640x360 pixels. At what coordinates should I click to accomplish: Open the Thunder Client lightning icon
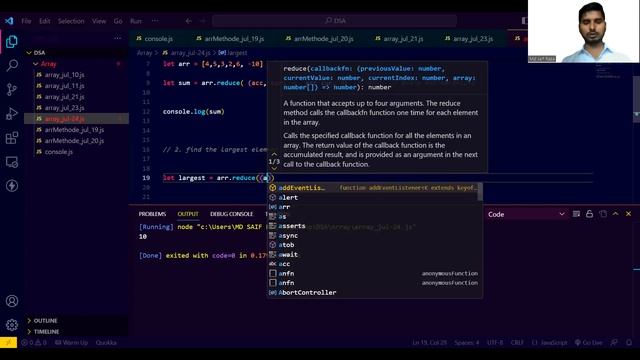click(12, 186)
